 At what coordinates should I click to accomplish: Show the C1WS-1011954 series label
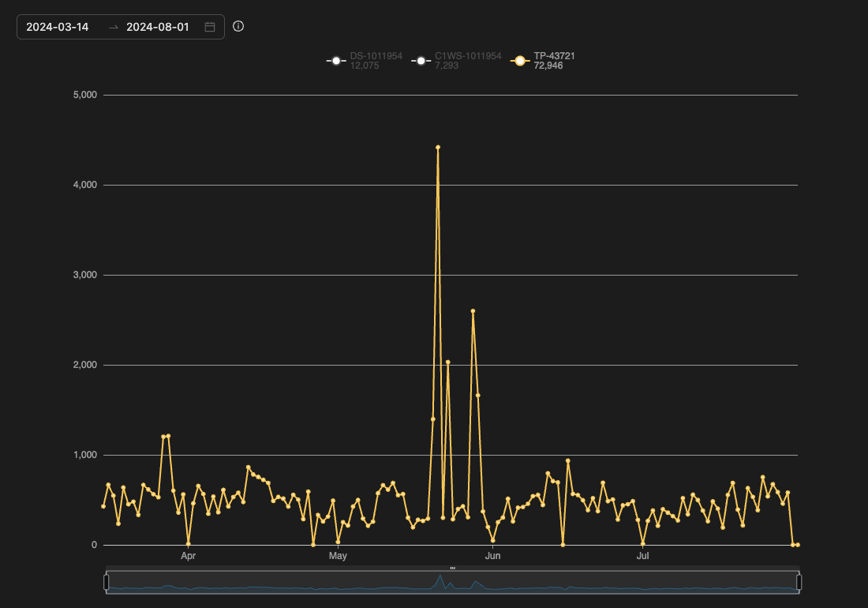pyautogui.click(x=467, y=56)
